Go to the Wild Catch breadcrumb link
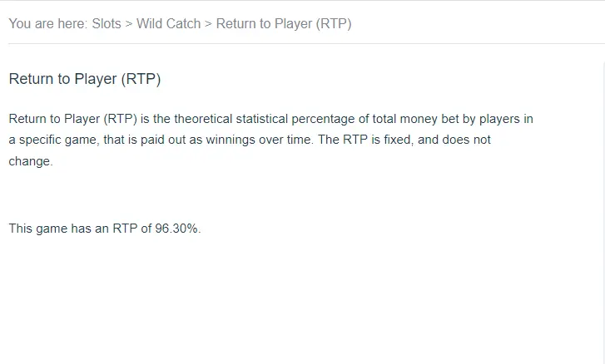 [169, 24]
